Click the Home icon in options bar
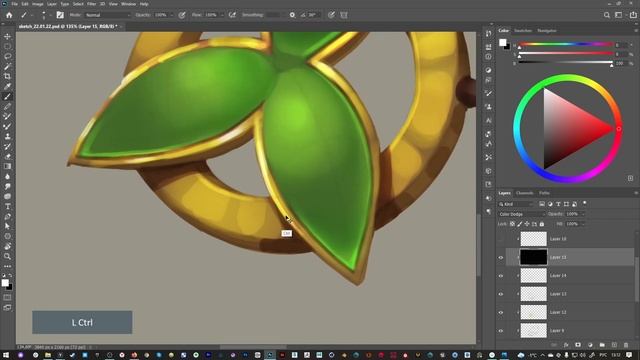The height and width of the screenshot is (360, 640). click(9, 15)
